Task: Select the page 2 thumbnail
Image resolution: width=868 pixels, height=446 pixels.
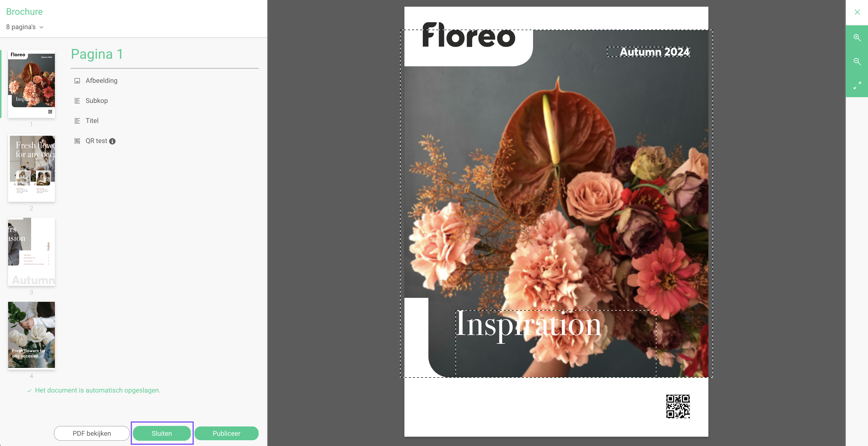Action: [31, 168]
